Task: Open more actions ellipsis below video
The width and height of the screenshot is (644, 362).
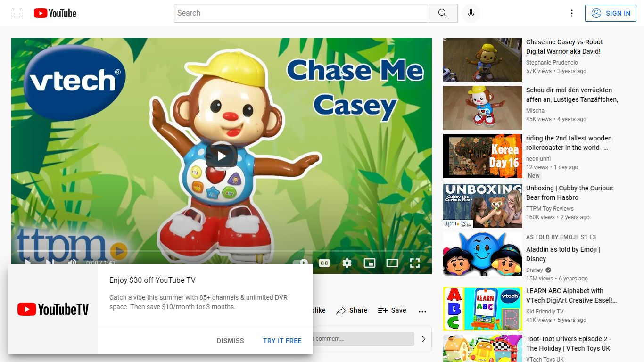Action: click(422, 311)
